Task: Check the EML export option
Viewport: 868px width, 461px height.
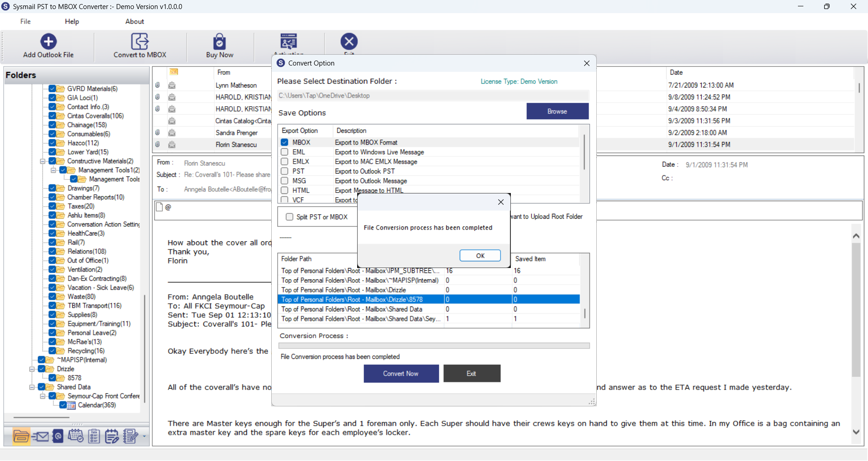Action: (284, 152)
